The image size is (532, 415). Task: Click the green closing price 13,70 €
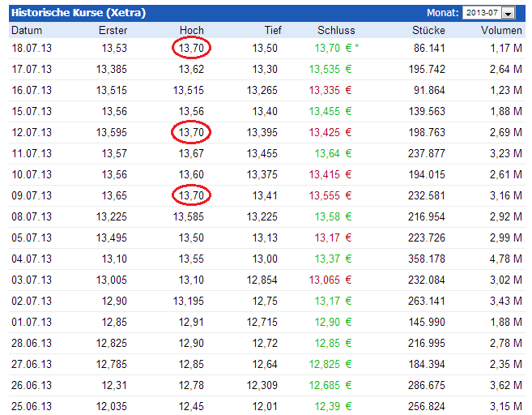tap(332, 49)
